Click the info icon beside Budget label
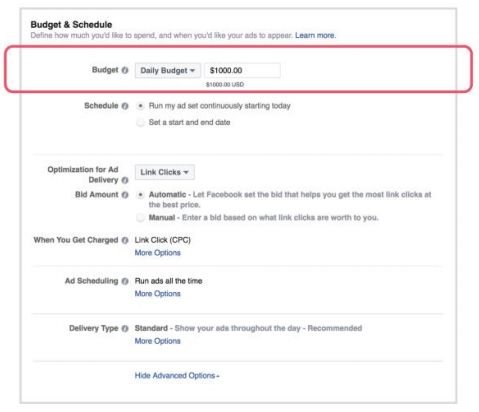Screen dimensions: 479x412 click(x=125, y=70)
